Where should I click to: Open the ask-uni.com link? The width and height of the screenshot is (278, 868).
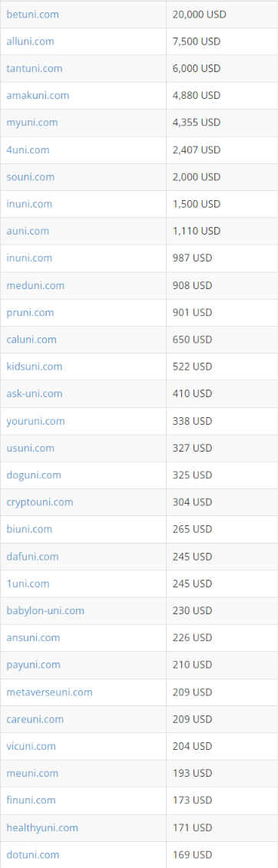35,393
